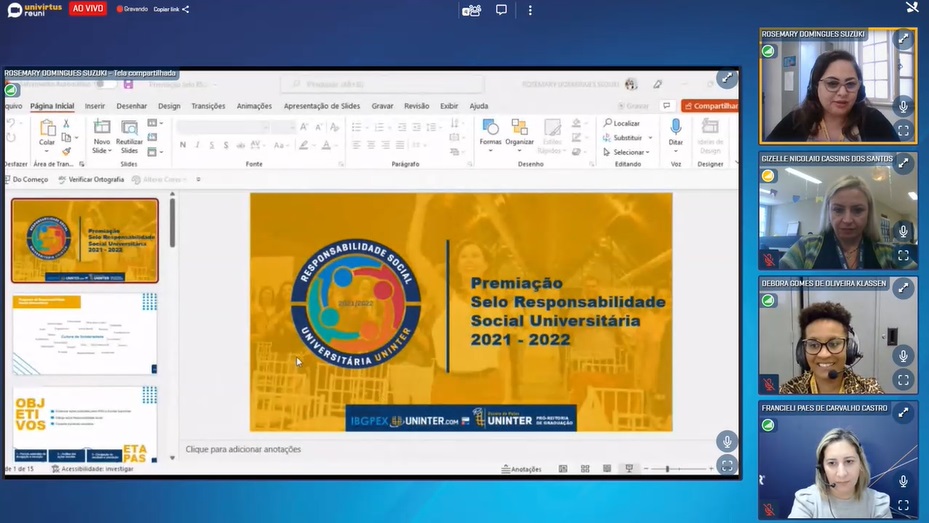Image resolution: width=929 pixels, height=523 pixels.
Task: Click the PowerPoint comments bubble icon
Action: coord(667,105)
